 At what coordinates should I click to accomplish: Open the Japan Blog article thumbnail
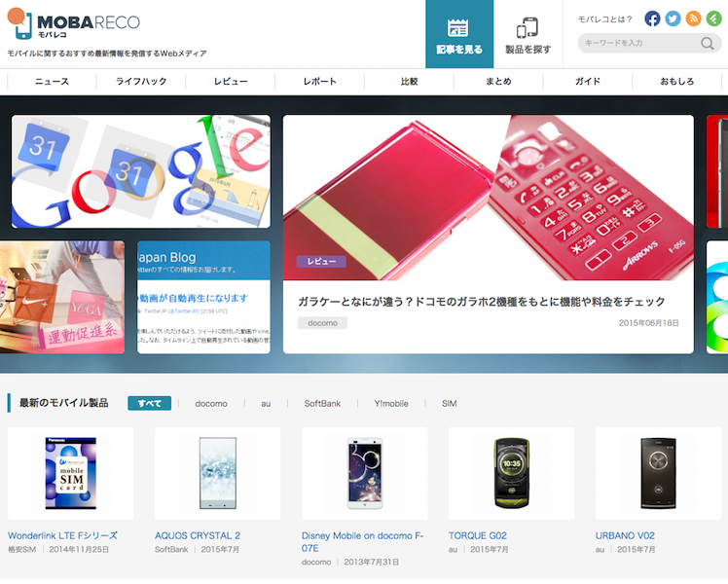[x=203, y=297]
